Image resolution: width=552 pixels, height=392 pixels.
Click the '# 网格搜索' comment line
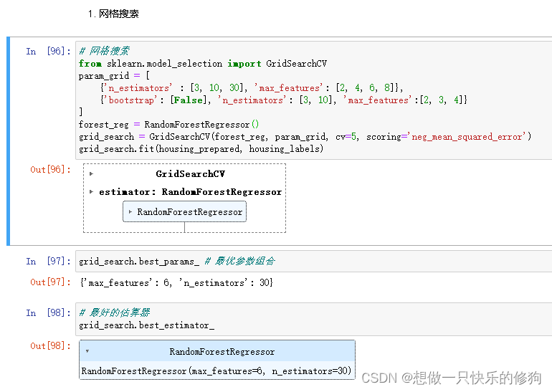coord(104,51)
